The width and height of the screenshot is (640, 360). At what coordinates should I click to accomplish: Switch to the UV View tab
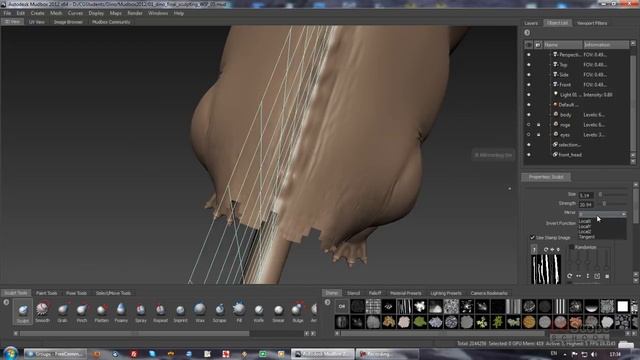pyautogui.click(x=36, y=22)
